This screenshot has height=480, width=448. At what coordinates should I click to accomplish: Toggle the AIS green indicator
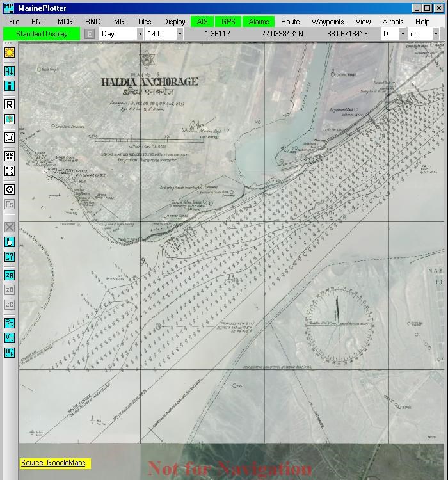202,21
